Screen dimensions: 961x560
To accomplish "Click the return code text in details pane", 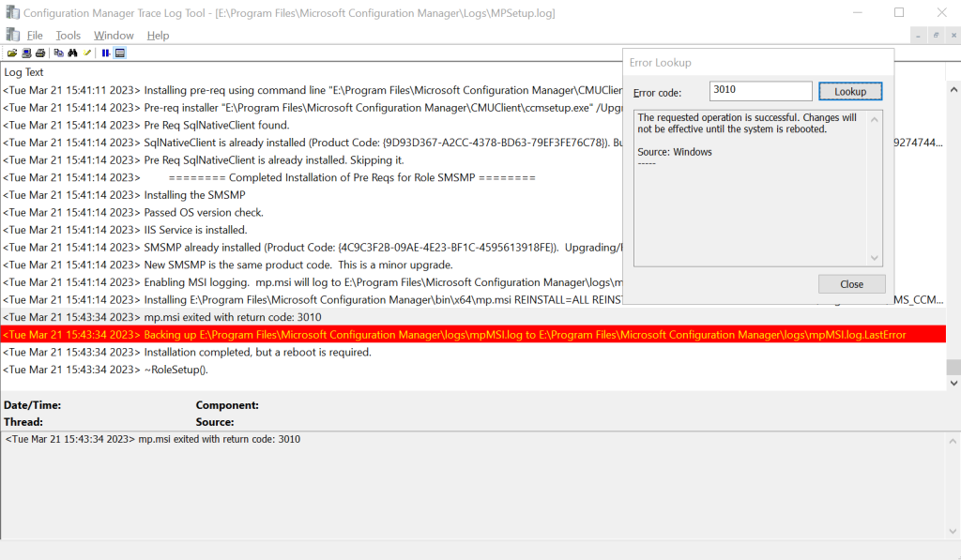I will point(153,439).
